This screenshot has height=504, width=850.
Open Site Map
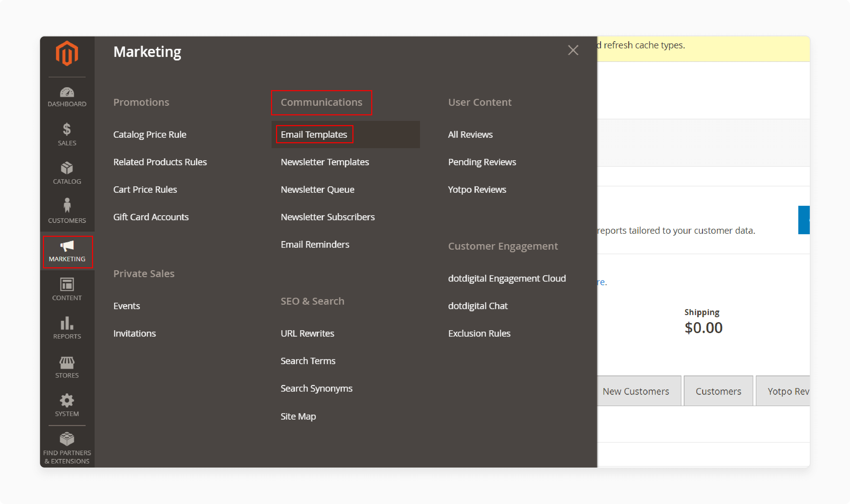pos(298,416)
